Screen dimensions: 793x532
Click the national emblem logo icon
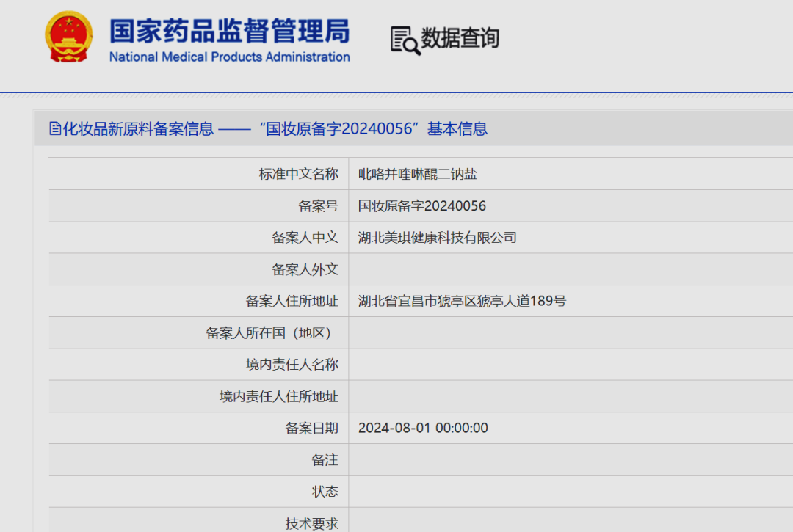coord(69,37)
